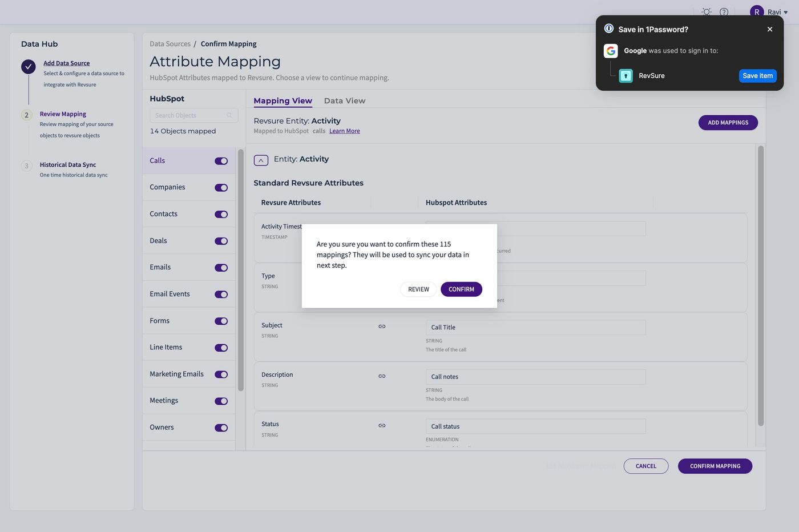This screenshot has width=799, height=532.
Task: Switch to the Data View tab
Action: [x=345, y=100]
